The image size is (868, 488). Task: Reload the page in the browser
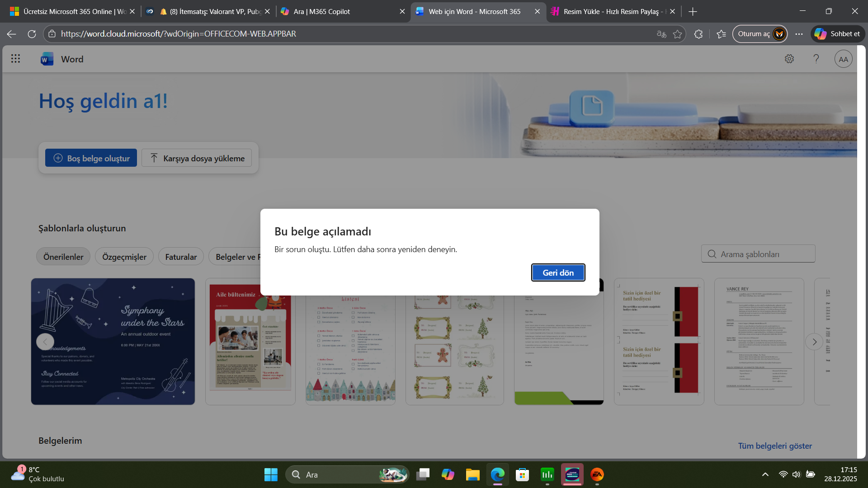pos(32,34)
